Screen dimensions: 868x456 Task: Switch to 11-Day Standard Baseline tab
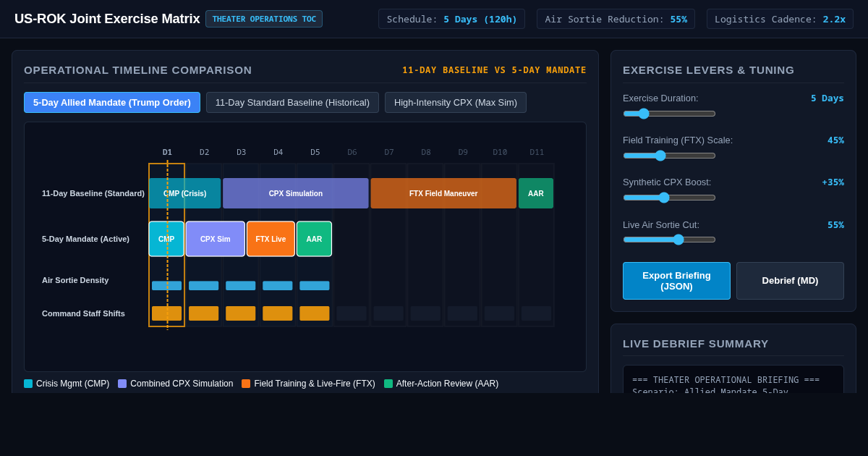coord(292,102)
